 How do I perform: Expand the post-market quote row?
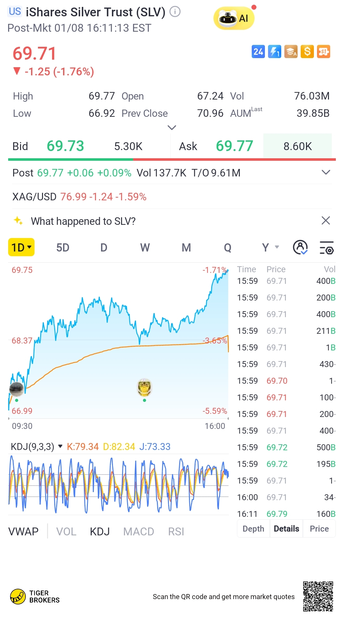click(326, 172)
